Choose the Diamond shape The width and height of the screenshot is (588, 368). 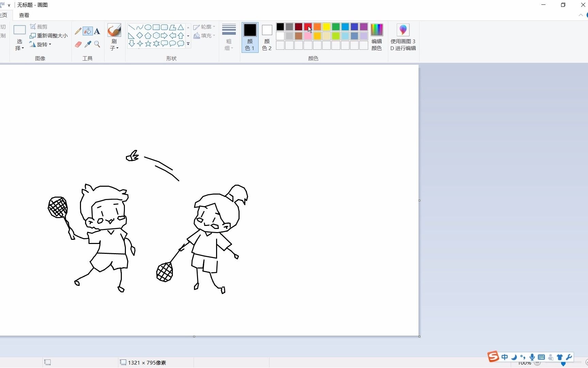click(140, 35)
